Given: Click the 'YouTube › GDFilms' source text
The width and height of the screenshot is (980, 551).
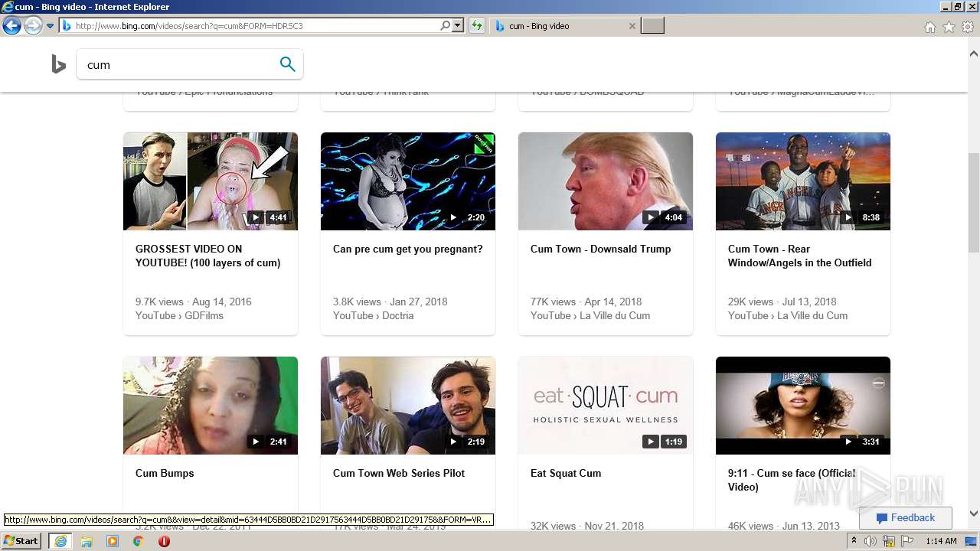Looking at the screenshot, I should 179,315.
